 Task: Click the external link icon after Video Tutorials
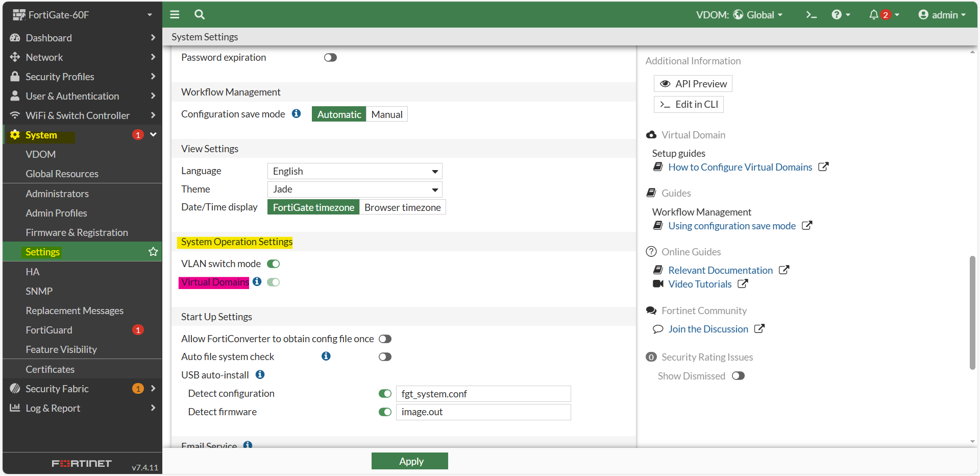coord(743,284)
